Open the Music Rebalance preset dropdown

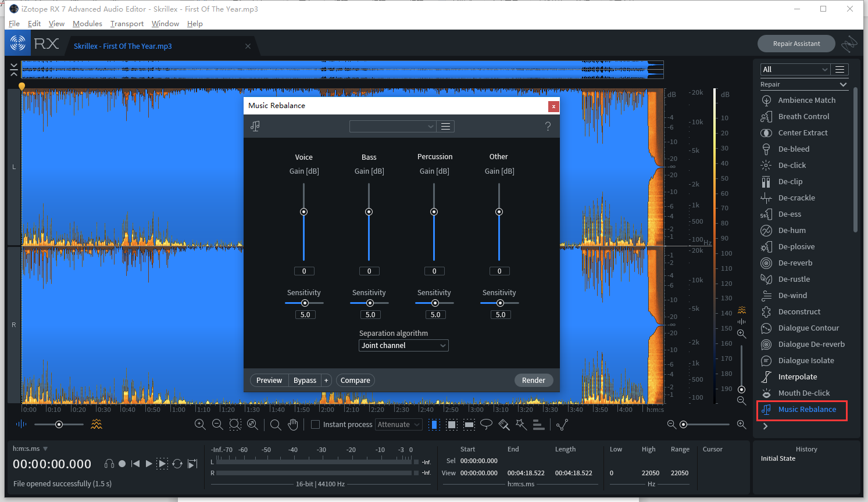tap(392, 126)
